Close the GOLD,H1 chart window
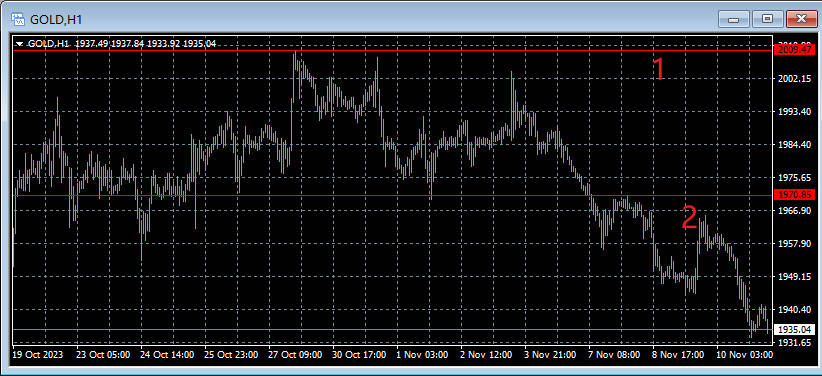Image resolution: width=822 pixels, height=376 pixels. (801, 19)
